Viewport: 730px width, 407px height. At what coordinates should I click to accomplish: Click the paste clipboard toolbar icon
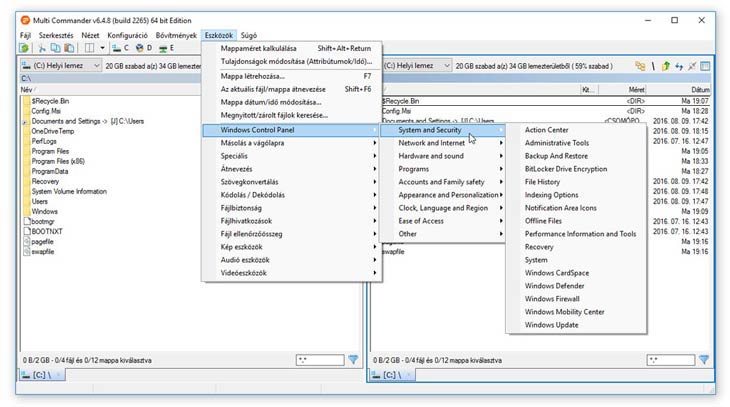tap(69, 48)
